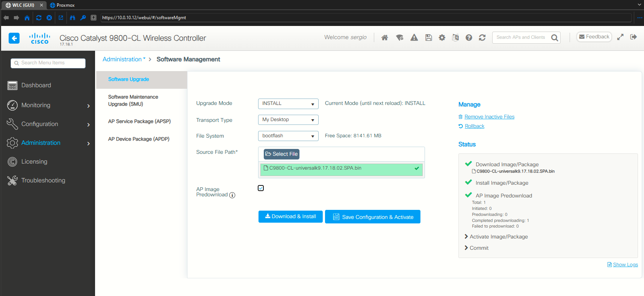Expand the Commit status section
This screenshot has width=644, height=296.
[x=476, y=248]
